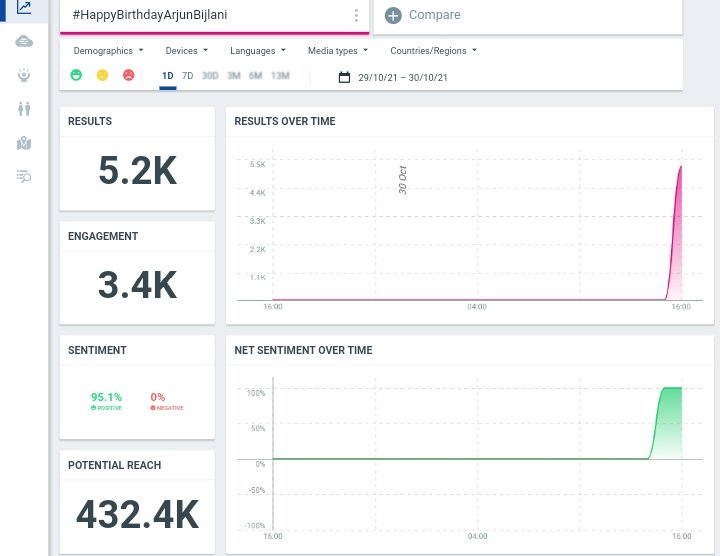Click the NET SENTIMENT OVER TIME heading
Viewport: 720px width, 556px height.
coord(303,350)
